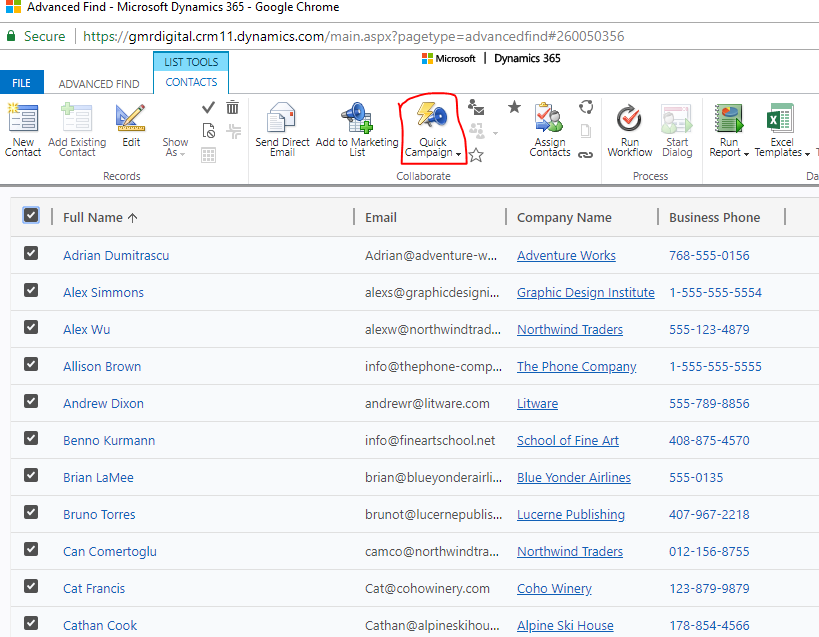Viewport: 819px width, 637px height.
Task: Open the ADVANCED FIND tab
Action: [98, 83]
